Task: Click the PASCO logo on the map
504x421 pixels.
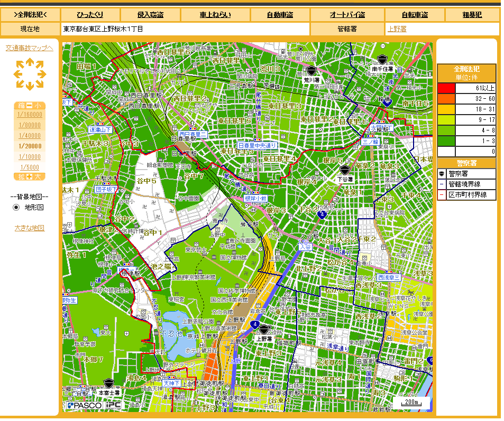Action: pos(85,406)
